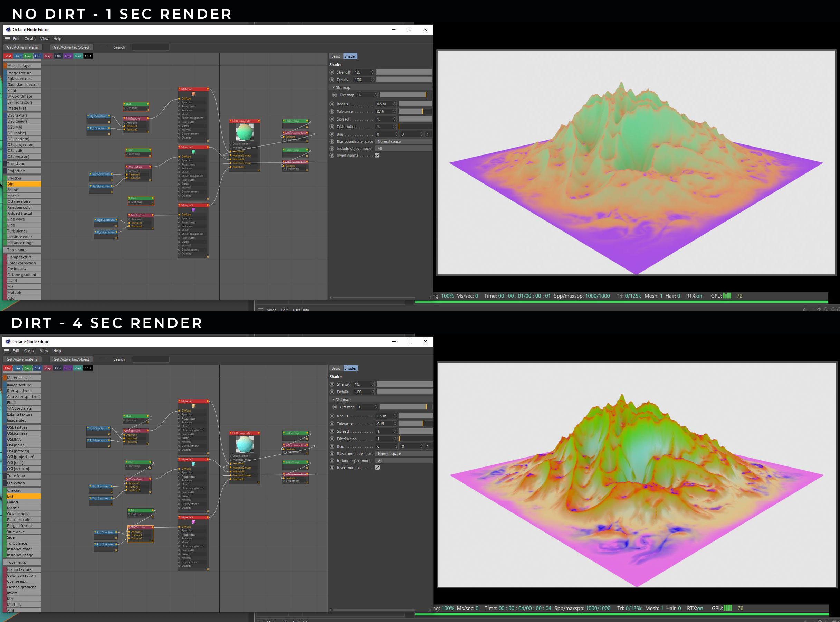Uncheck Invert normal in the top editor
The width and height of the screenshot is (840, 622).
click(377, 155)
